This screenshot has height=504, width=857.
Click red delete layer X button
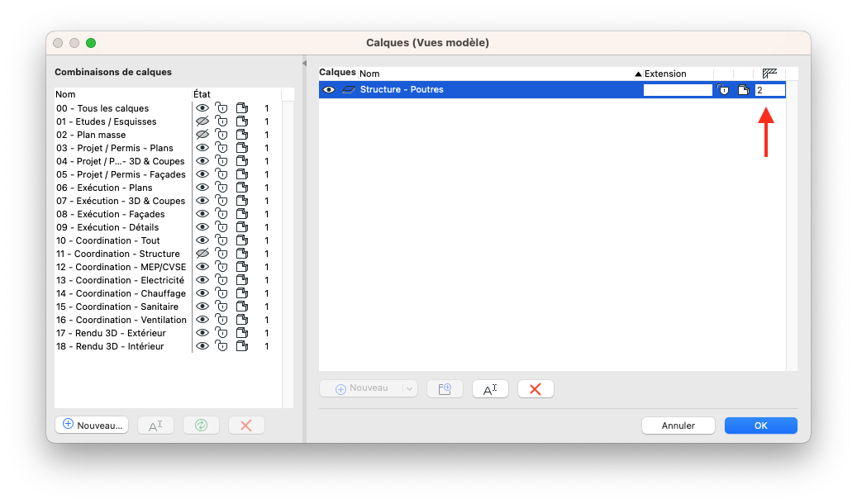point(536,388)
